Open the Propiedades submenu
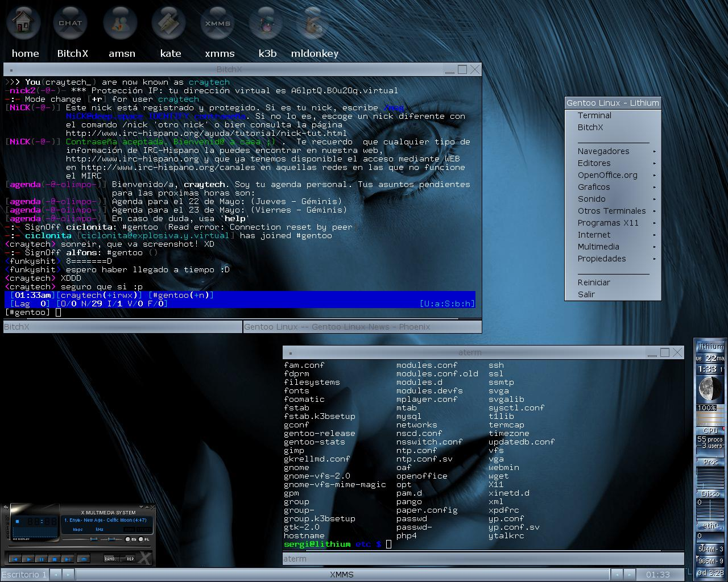Viewport: 728px width, 582px height. (613, 259)
